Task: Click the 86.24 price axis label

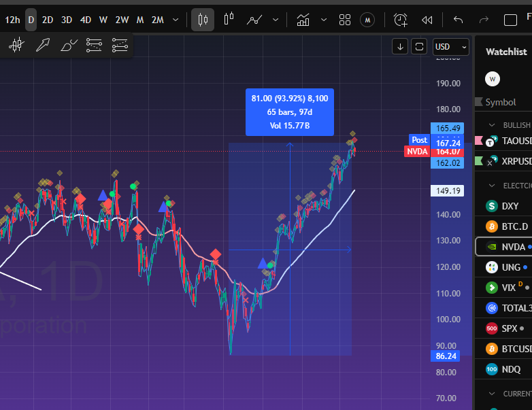Action: [x=446, y=356]
